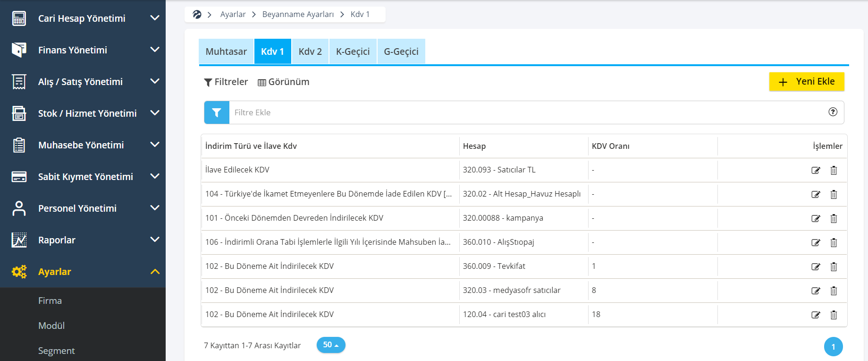Image resolution: width=868 pixels, height=361 pixels.
Task: Delete the 106 - İndirimli Orana Tabi row
Action: (x=834, y=242)
